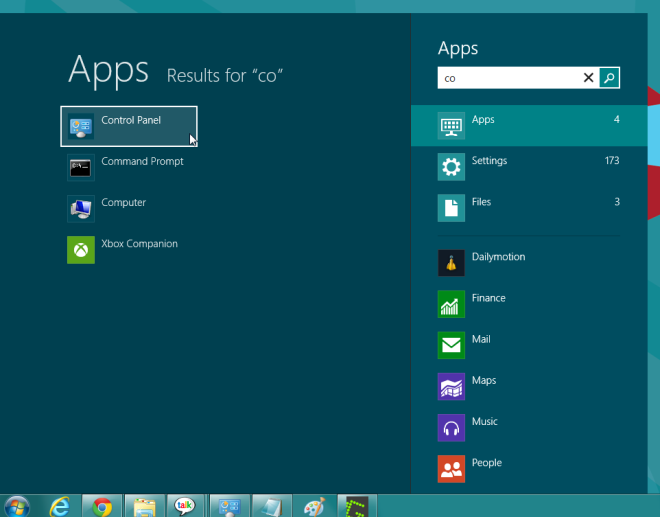Switch to Settings search category
The width and height of the screenshot is (660, 517).
click(x=529, y=167)
